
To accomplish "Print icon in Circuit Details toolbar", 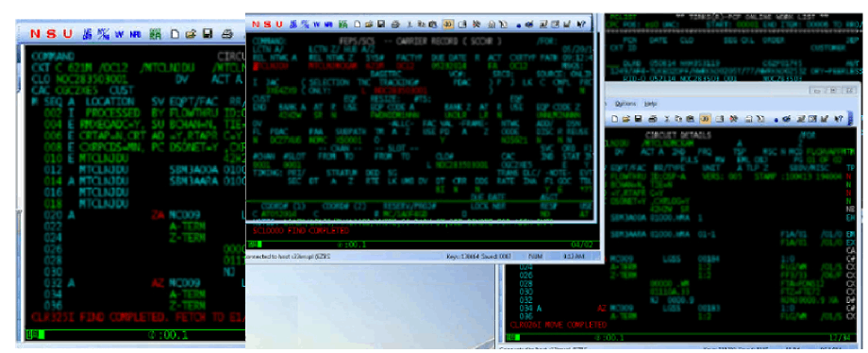I will (653, 119).
